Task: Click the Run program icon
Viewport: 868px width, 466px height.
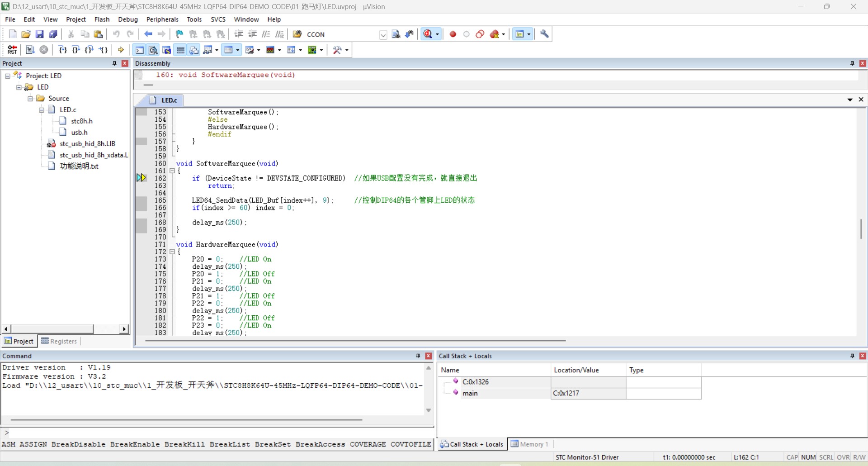Action: coord(30,50)
